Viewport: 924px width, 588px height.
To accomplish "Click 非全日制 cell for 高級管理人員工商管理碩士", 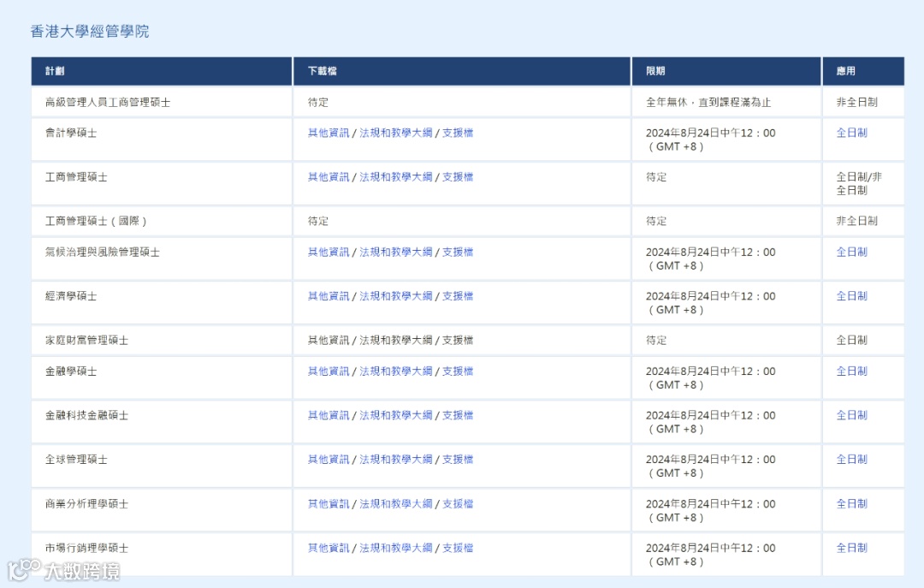I will [x=856, y=103].
